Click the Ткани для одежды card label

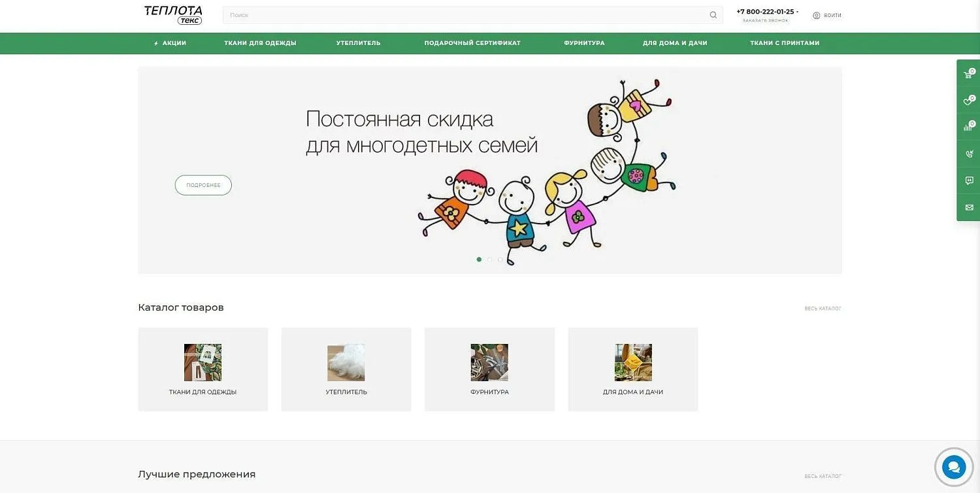(203, 392)
